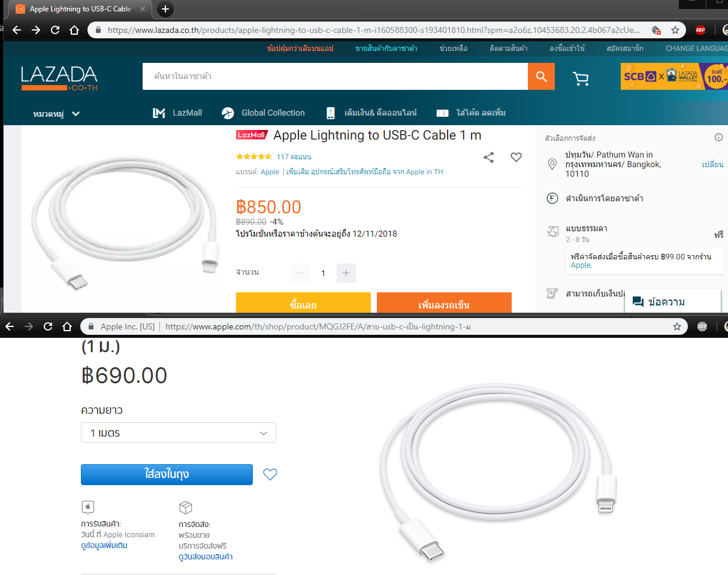Increase quantity with the plus stepper
728x575 pixels.
tap(346, 273)
